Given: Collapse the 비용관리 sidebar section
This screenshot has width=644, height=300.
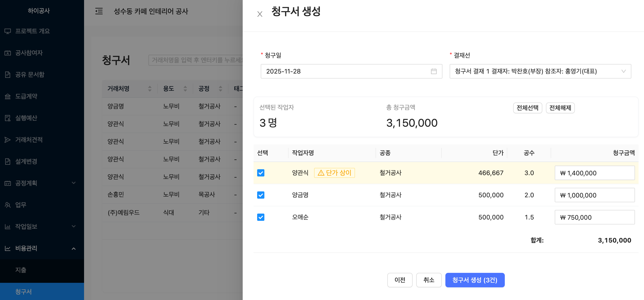Looking at the screenshot, I should tap(73, 248).
